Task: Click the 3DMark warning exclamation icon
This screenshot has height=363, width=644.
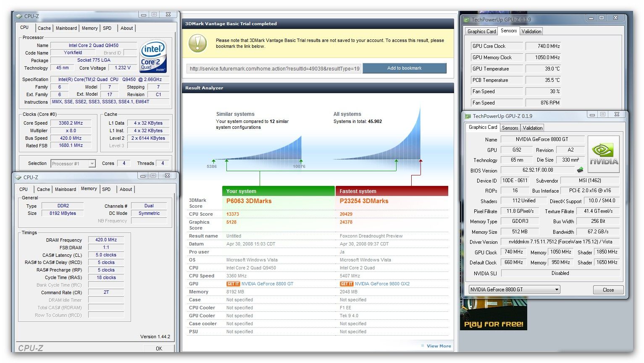Action: [197, 43]
